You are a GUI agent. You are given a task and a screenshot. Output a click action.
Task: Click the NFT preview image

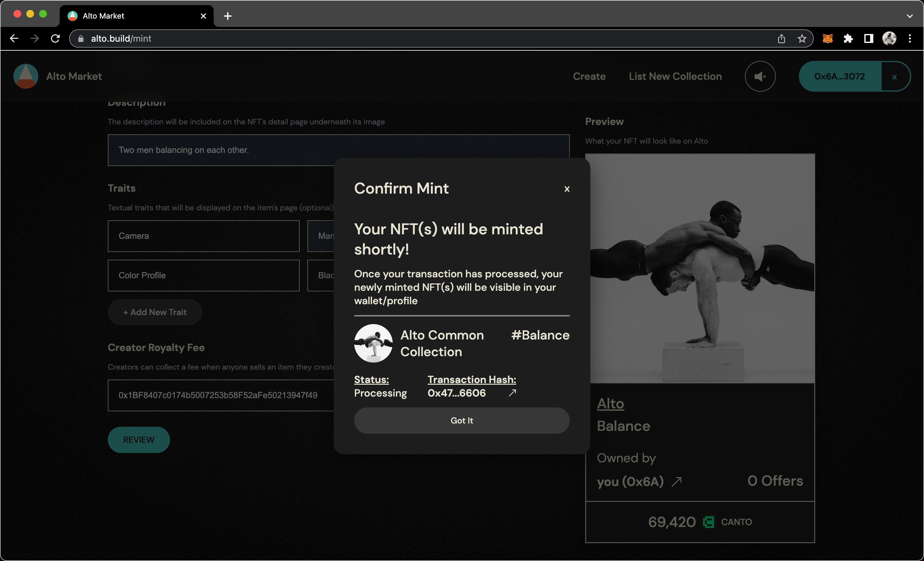[702, 268]
